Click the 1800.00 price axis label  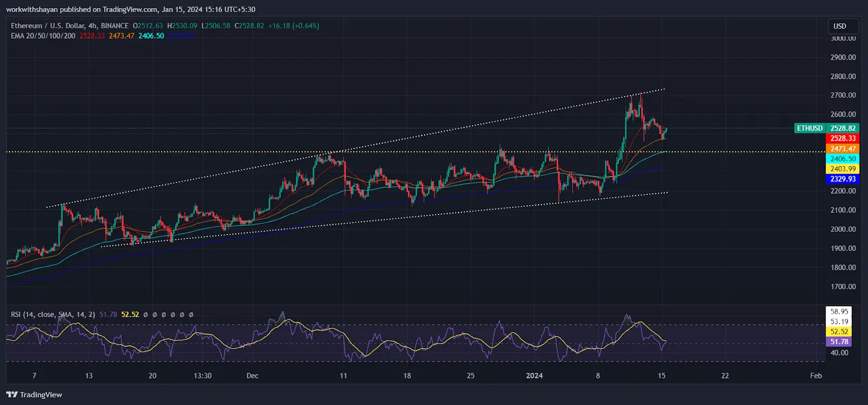pyautogui.click(x=843, y=268)
